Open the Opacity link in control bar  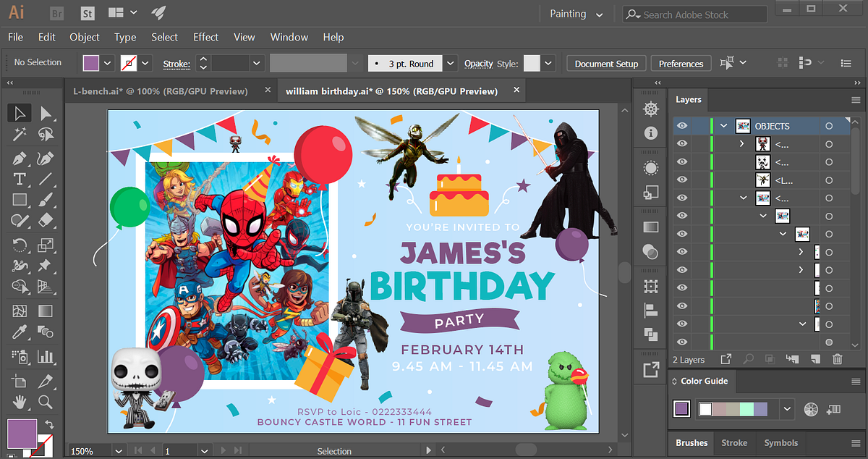coord(478,64)
